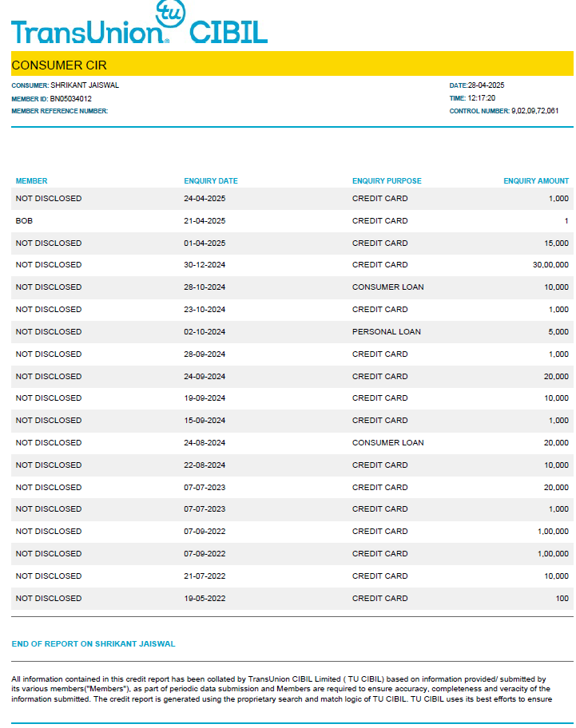This screenshot has height=728, width=576.
Task: Select report time 12:17:20
Action: [481, 98]
